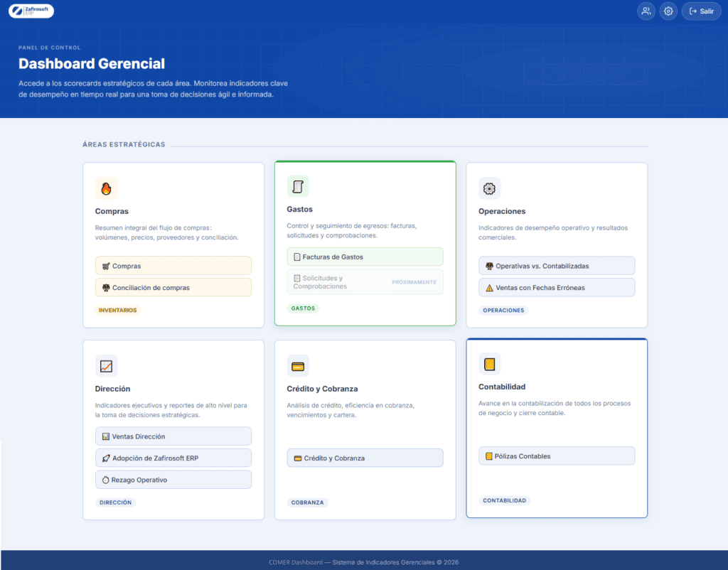Click the scales icon beside Conciliación de compras
The image size is (728, 570).
pos(106,288)
